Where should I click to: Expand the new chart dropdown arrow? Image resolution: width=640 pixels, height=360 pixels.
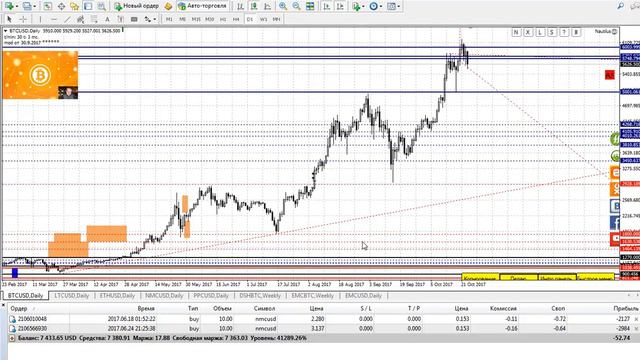16,6
